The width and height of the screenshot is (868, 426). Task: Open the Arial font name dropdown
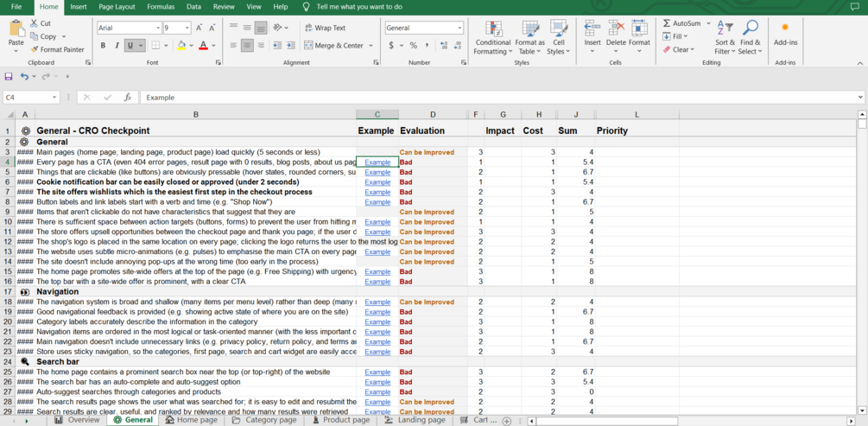(x=158, y=28)
